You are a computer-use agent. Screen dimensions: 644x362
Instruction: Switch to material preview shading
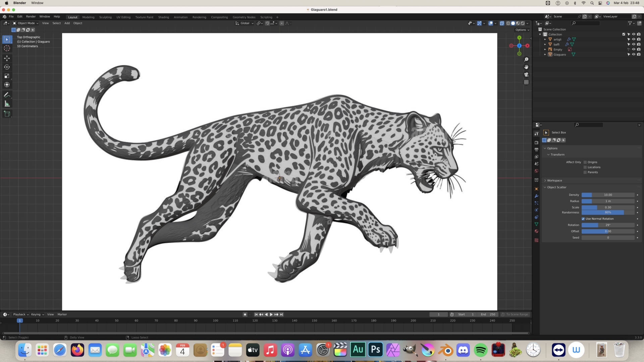click(x=518, y=23)
